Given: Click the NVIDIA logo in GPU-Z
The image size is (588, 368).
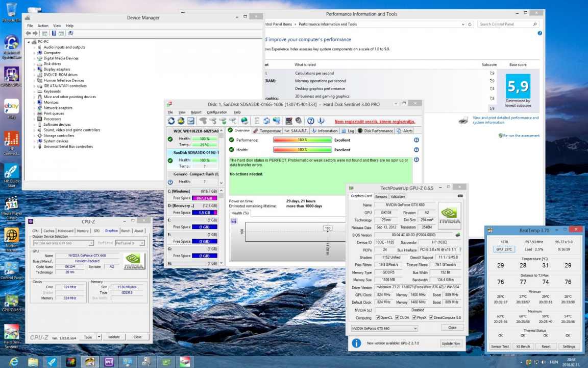Looking at the screenshot, I should pos(449,216).
